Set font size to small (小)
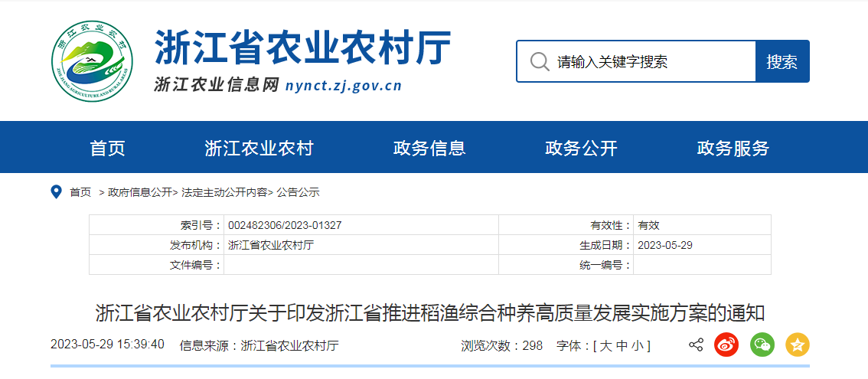 (x=637, y=346)
